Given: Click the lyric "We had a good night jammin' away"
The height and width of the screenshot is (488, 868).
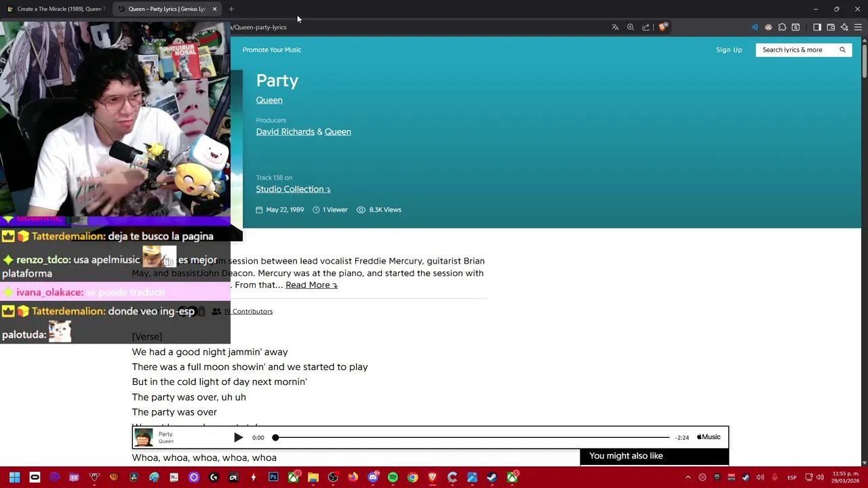Looking at the screenshot, I should pyautogui.click(x=210, y=352).
